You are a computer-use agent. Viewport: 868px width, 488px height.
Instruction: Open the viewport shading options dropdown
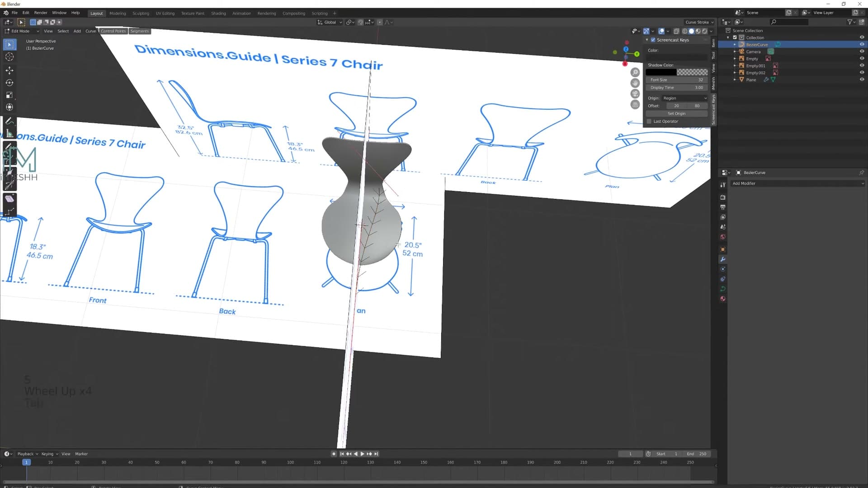711,31
